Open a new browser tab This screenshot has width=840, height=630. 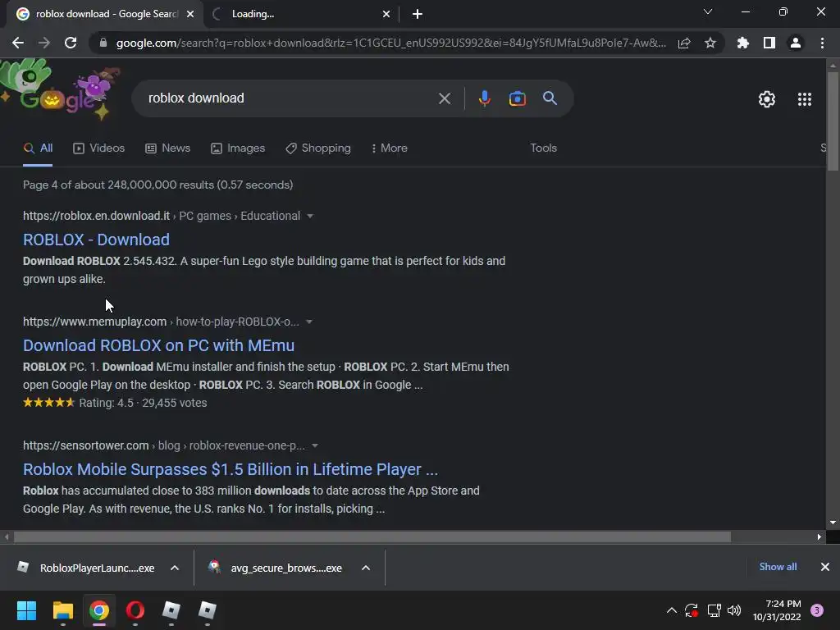[x=418, y=15]
